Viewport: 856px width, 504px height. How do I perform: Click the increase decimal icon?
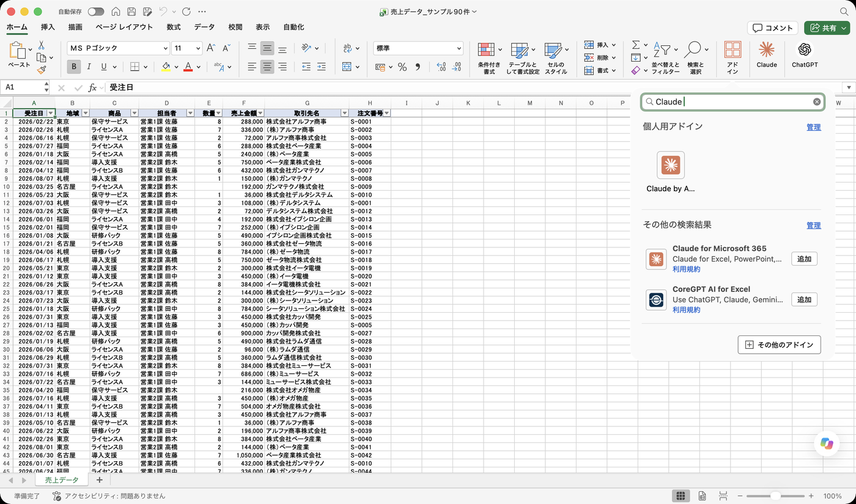coord(441,67)
